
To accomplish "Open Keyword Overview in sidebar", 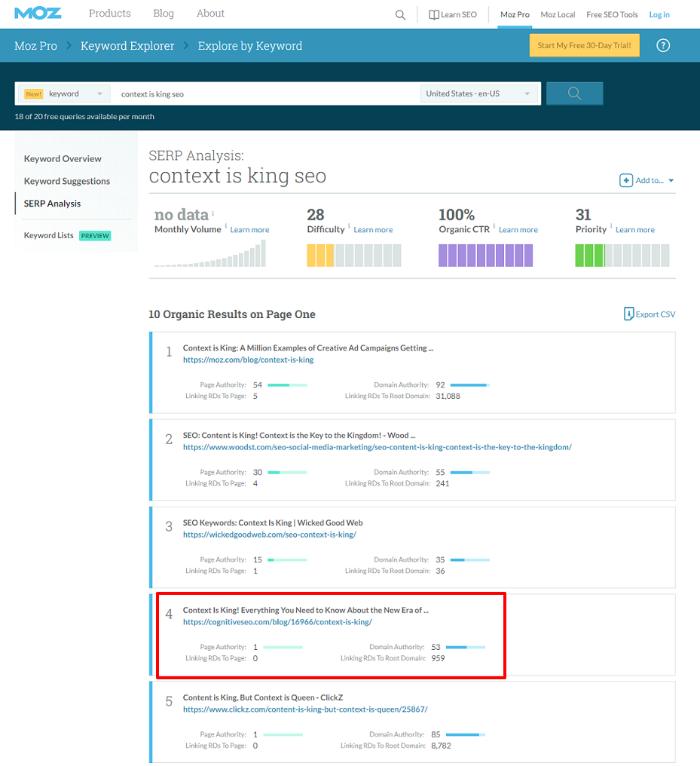I will click(63, 159).
